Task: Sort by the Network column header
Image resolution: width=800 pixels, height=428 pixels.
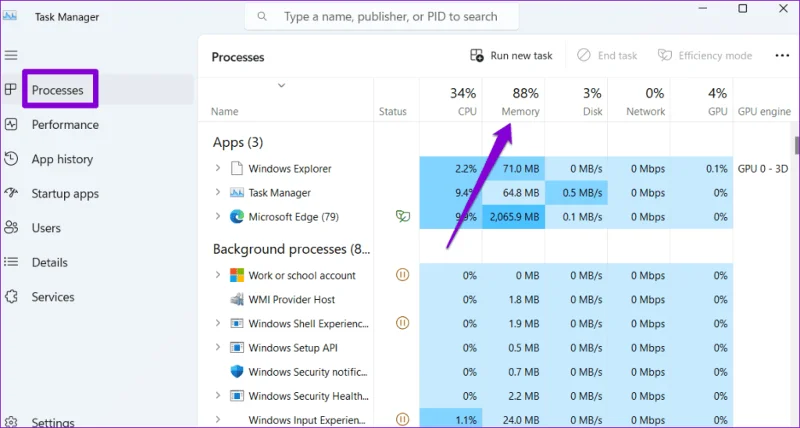Action: click(x=639, y=101)
